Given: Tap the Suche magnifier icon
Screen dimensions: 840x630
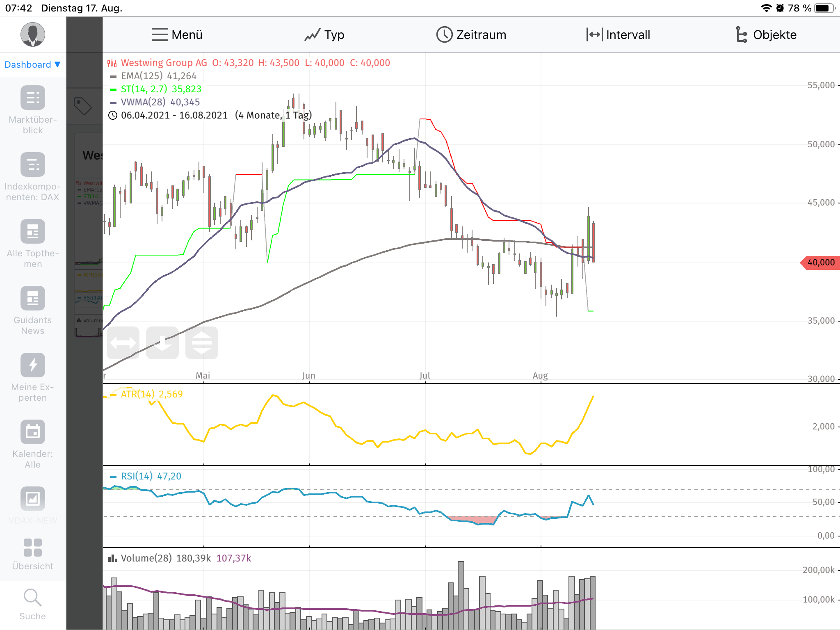Looking at the screenshot, I should point(32,598).
